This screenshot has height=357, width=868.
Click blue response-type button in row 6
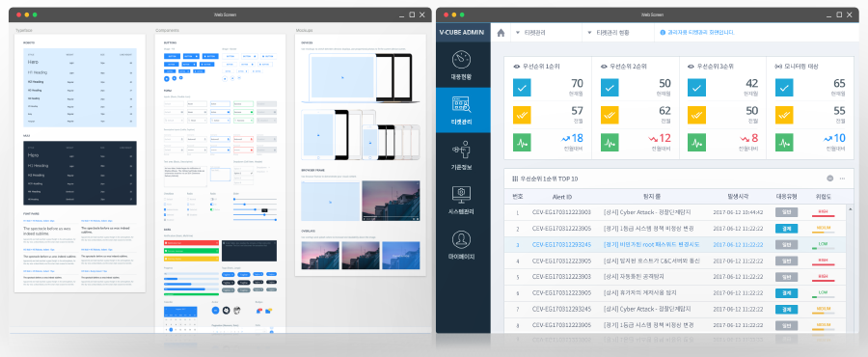[786, 292]
